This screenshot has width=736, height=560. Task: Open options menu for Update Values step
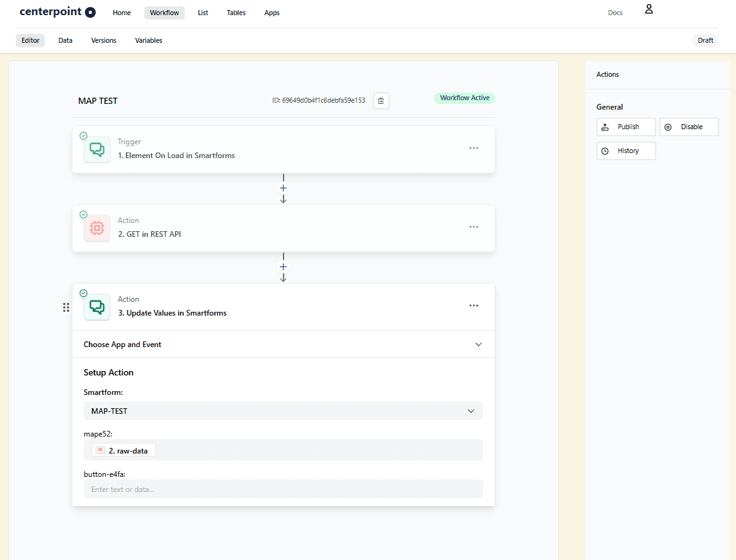[x=474, y=306]
